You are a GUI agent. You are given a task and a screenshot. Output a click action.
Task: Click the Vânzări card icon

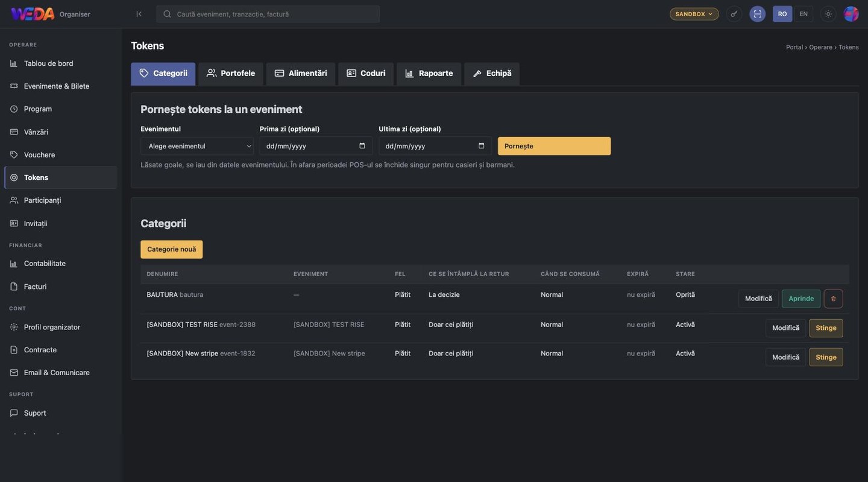(x=14, y=132)
